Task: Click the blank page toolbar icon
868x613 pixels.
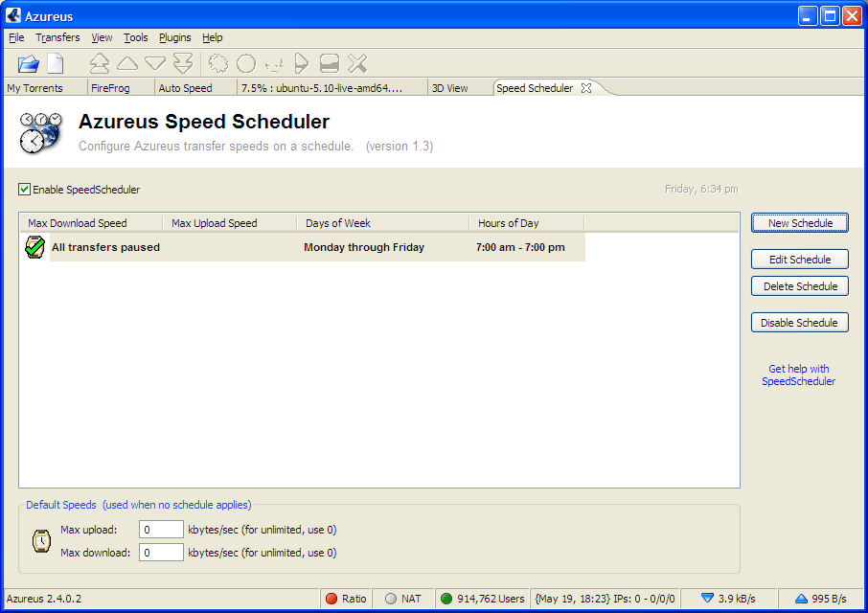Action: pos(56,63)
